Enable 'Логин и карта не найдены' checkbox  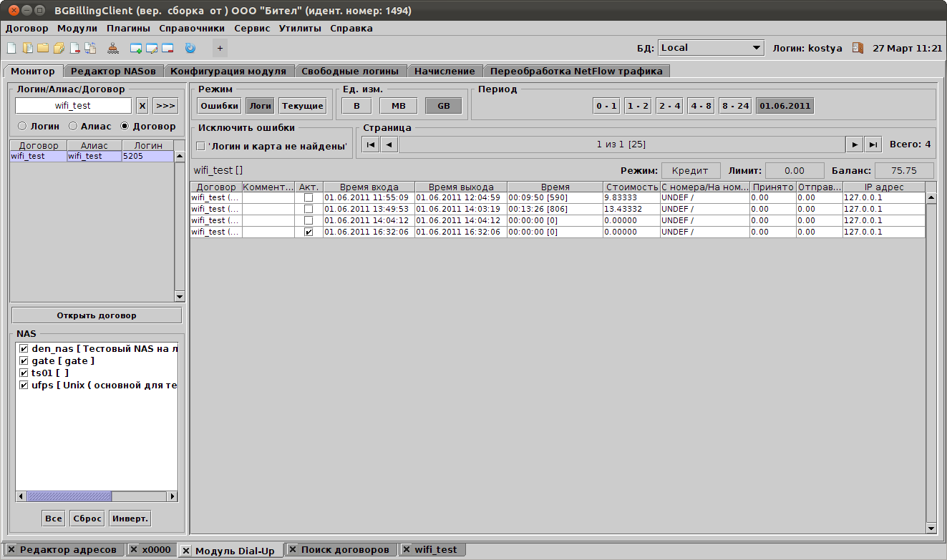200,146
